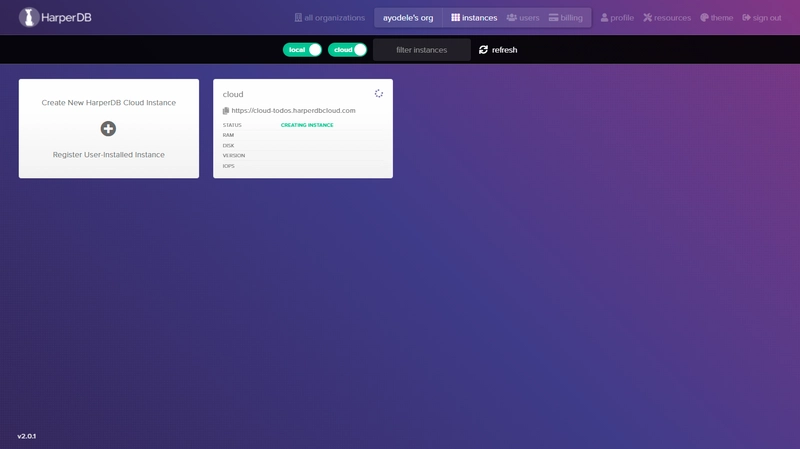The height and width of the screenshot is (449, 800).
Task: Open the theme switcher
Action: 716,18
